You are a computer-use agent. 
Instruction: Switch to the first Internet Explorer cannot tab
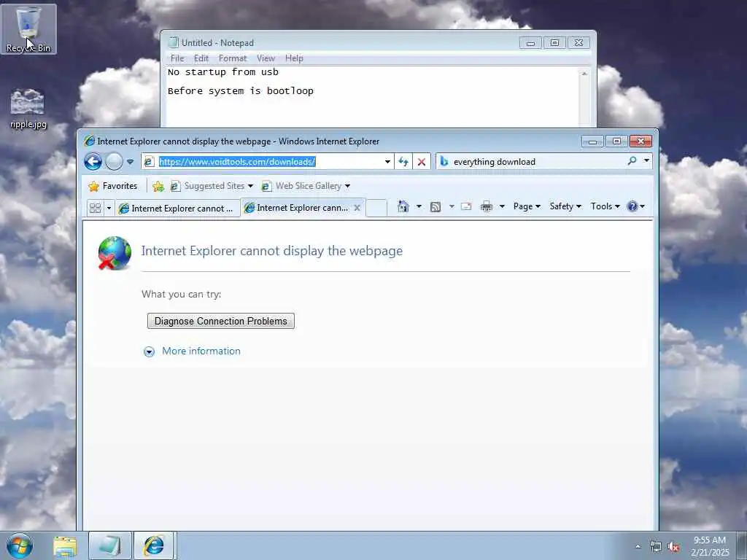177,209
